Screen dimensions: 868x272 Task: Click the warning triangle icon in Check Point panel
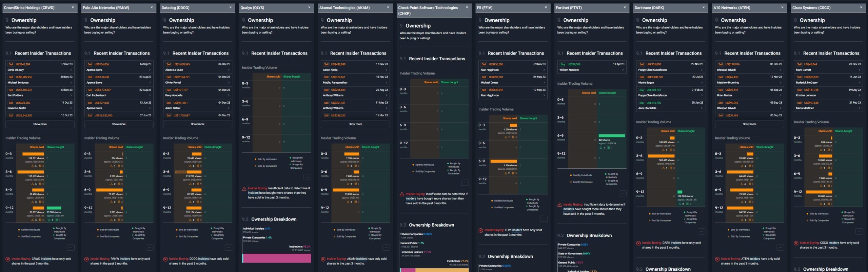click(x=402, y=194)
